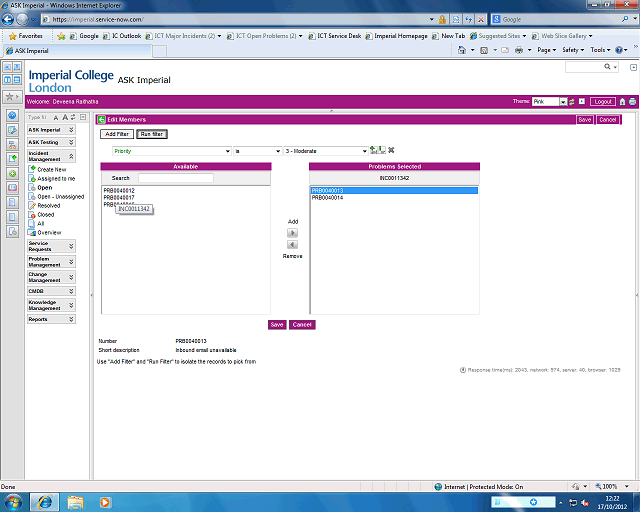
Task: Click the Logout button
Action: [602, 101]
